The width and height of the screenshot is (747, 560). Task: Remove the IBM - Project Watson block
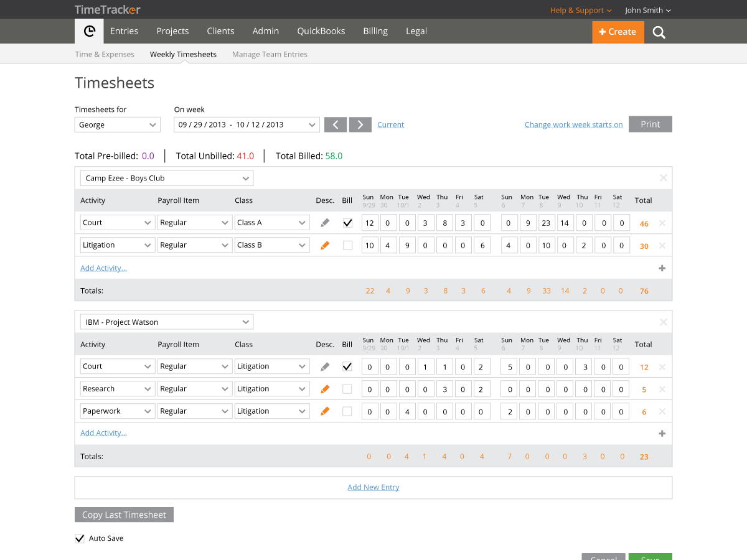click(x=663, y=322)
